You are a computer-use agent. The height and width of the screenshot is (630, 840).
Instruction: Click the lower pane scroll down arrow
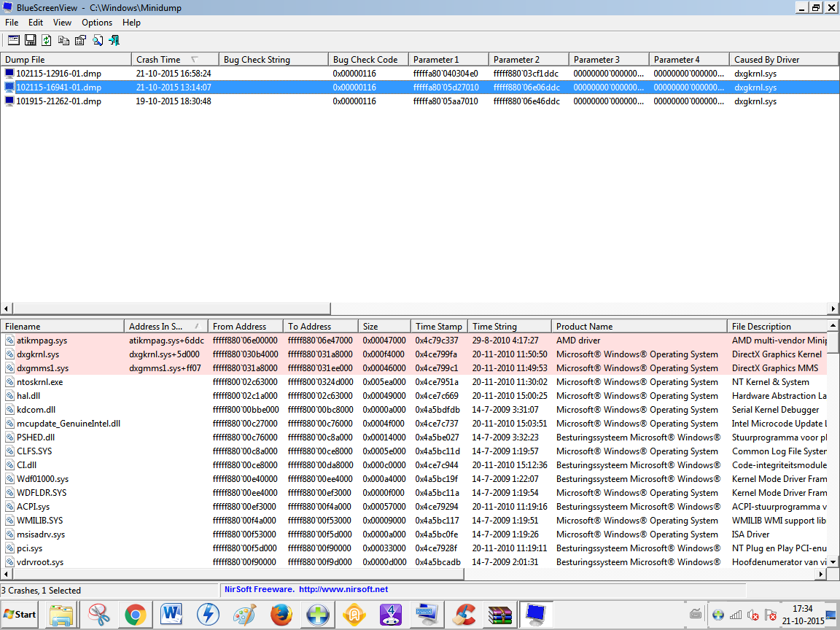833,562
